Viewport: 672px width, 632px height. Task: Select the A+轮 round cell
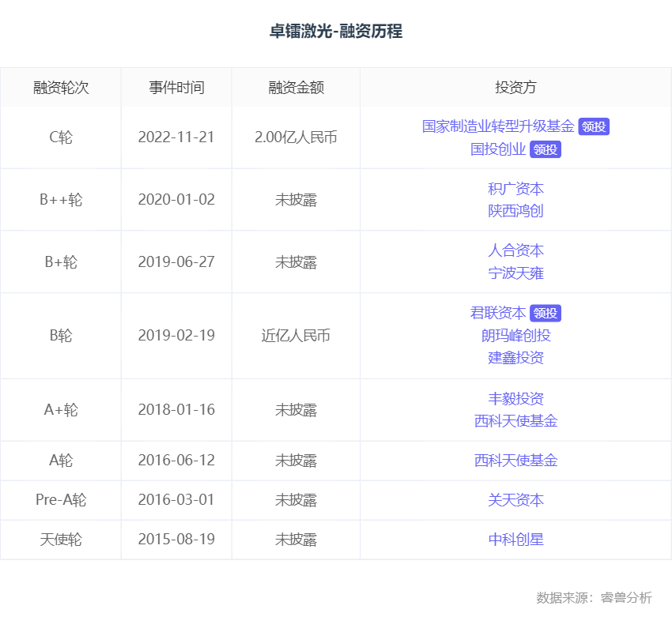61,410
